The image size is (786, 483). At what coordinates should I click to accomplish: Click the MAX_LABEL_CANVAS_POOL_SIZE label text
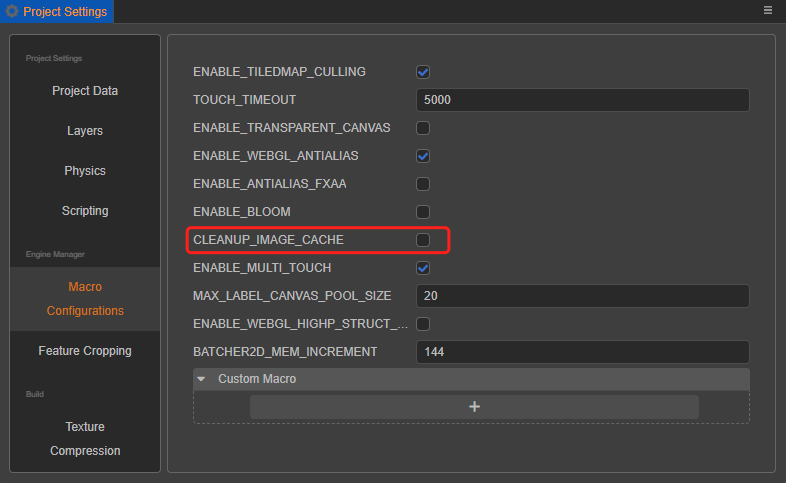pos(292,296)
